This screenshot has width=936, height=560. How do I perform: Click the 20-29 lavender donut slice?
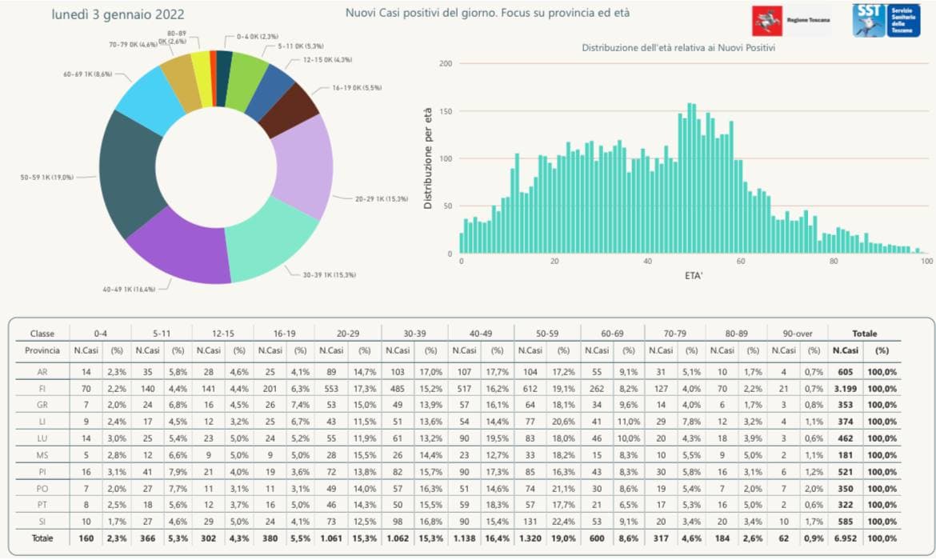tap(305, 167)
